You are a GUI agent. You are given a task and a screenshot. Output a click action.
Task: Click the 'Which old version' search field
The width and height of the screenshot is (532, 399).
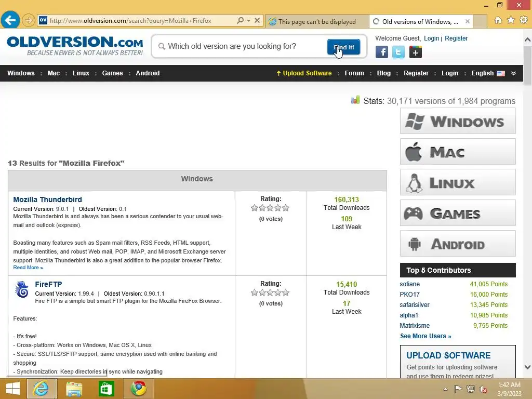[x=242, y=46]
